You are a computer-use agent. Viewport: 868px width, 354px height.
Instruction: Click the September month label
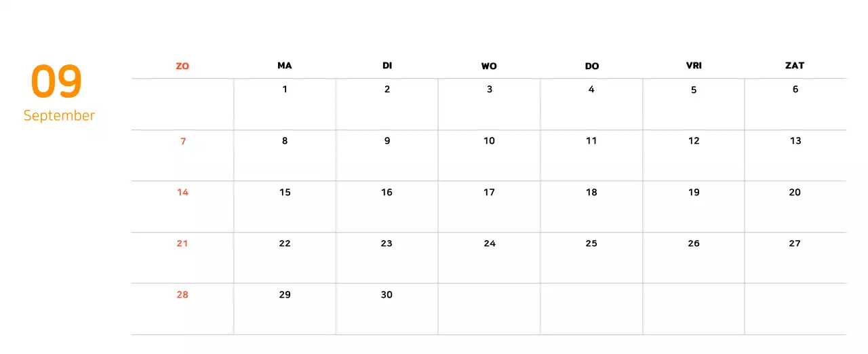pos(59,115)
